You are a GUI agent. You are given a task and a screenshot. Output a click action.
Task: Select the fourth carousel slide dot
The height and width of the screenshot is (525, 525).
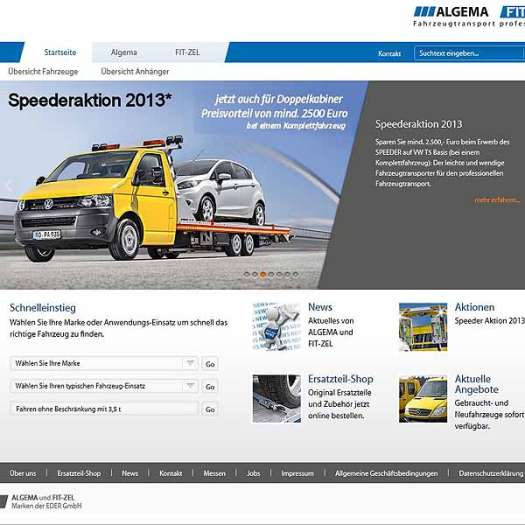click(x=271, y=274)
